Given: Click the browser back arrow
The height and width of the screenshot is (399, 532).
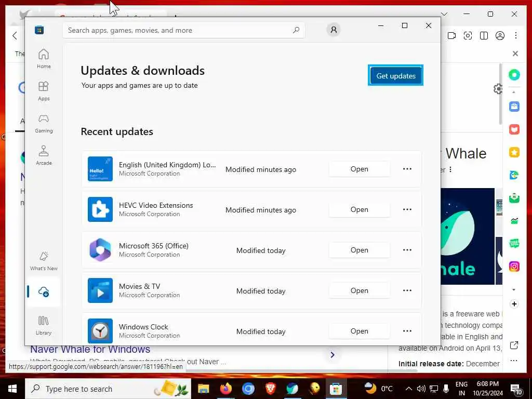Looking at the screenshot, I should click(15, 36).
